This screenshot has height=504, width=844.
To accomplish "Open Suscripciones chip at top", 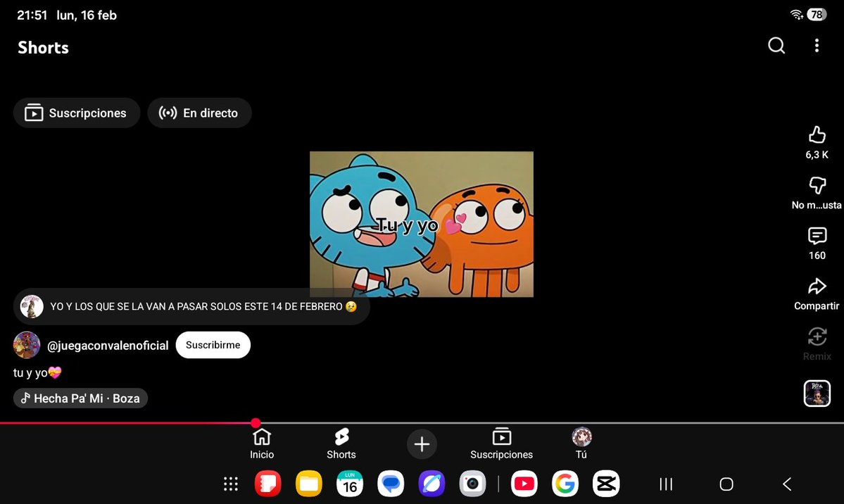I will (77, 113).
